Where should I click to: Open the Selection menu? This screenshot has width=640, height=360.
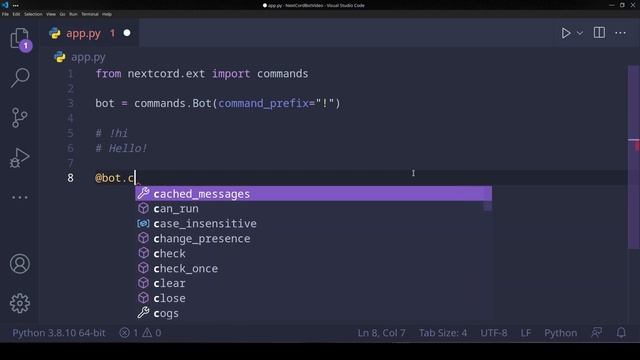click(x=33, y=14)
